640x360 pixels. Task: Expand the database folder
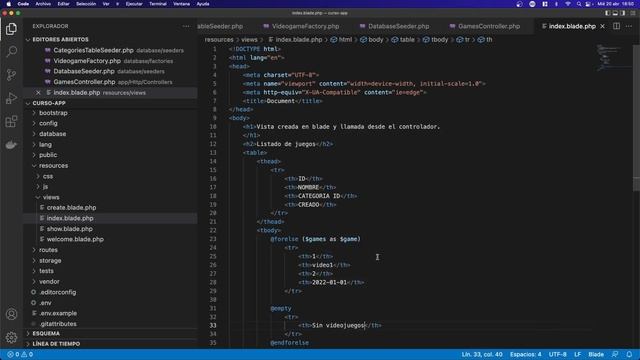(52, 134)
